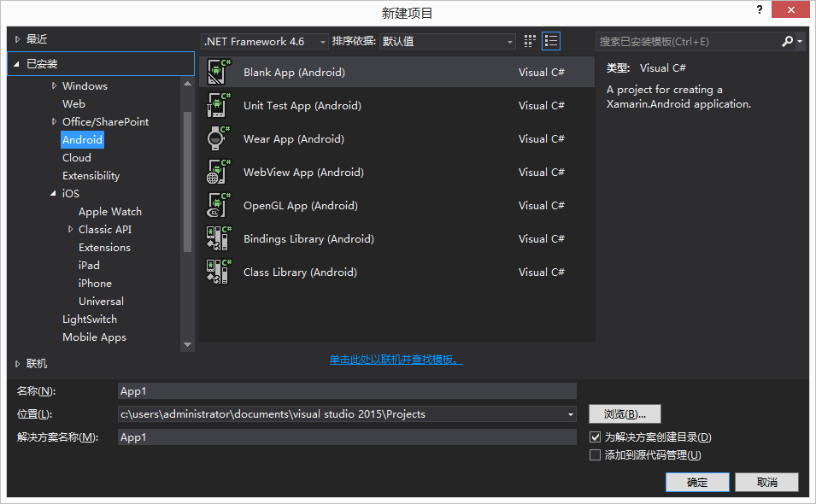Expand the Online (联机) section
The image size is (816, 504).
[x=17, y=364]
